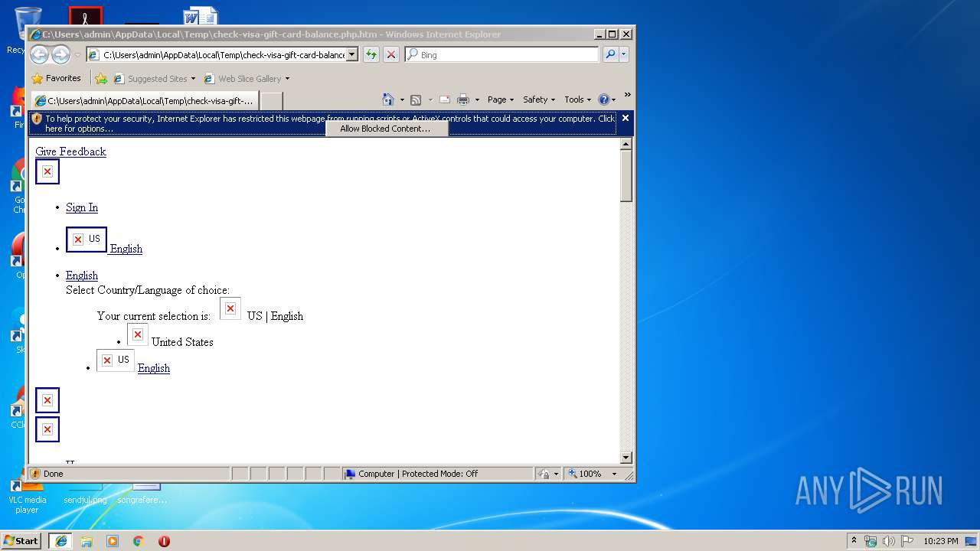The width and height of the screenshot is (980, 551).
Task: Open the Favorites panel
Action: tap(57, 78)
